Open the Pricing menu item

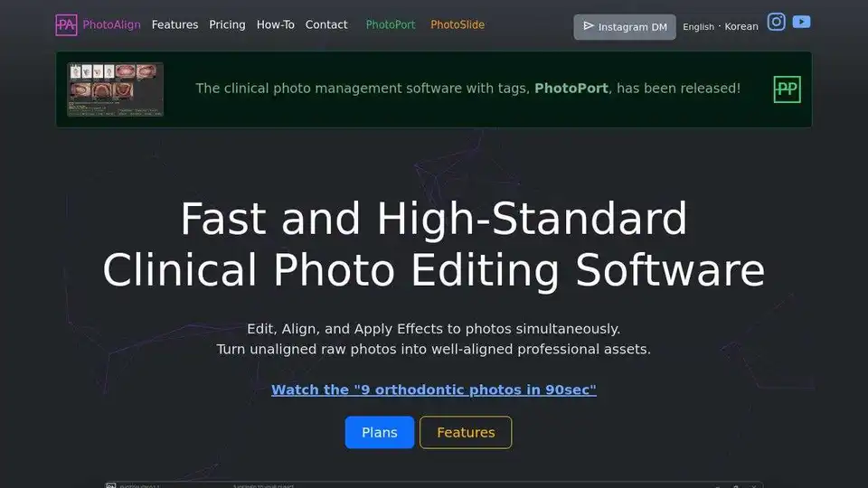pyautogui.click(x=227, y=25)
